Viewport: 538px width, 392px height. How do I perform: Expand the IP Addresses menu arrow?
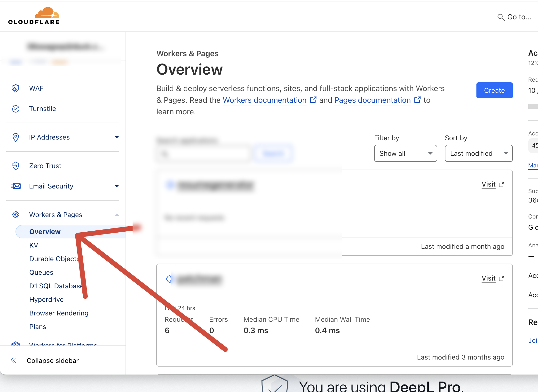click(x=117, y=137)
